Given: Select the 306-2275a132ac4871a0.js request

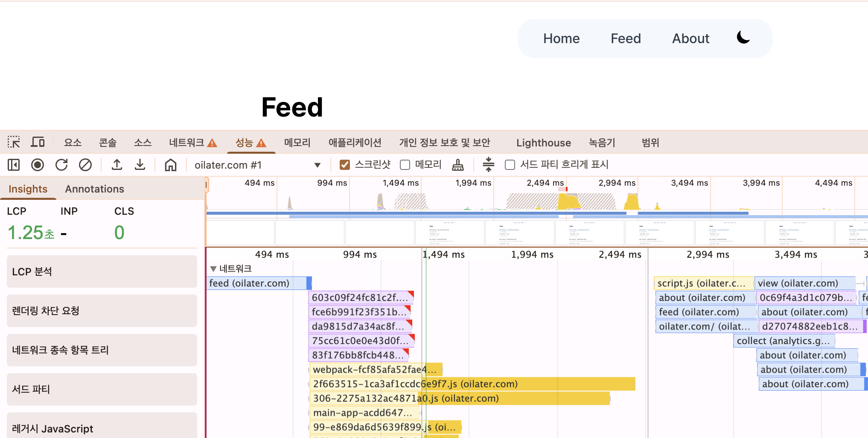Looking at the screenshot, I should coord(460,398).
